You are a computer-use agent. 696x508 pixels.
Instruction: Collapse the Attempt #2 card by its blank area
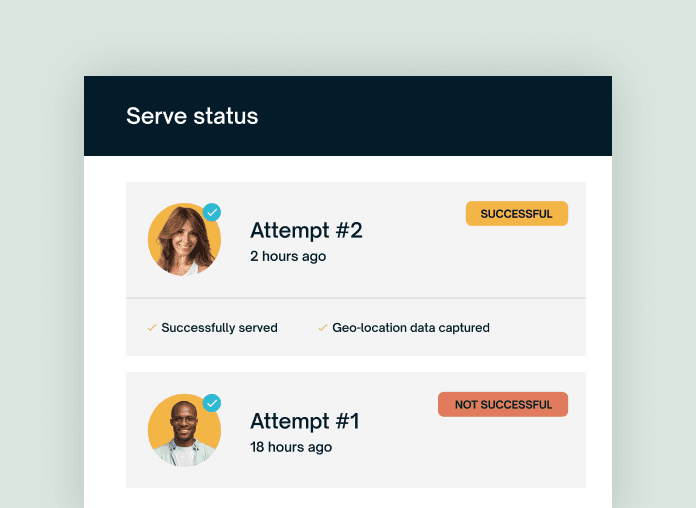pyautogui.click(x=440, y=260)
